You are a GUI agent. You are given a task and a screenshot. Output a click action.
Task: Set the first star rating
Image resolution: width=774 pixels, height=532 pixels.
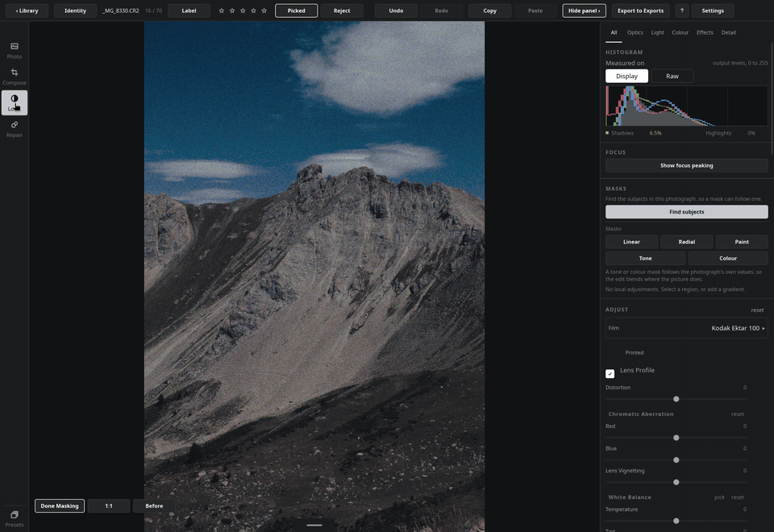[x=222, y=10]
